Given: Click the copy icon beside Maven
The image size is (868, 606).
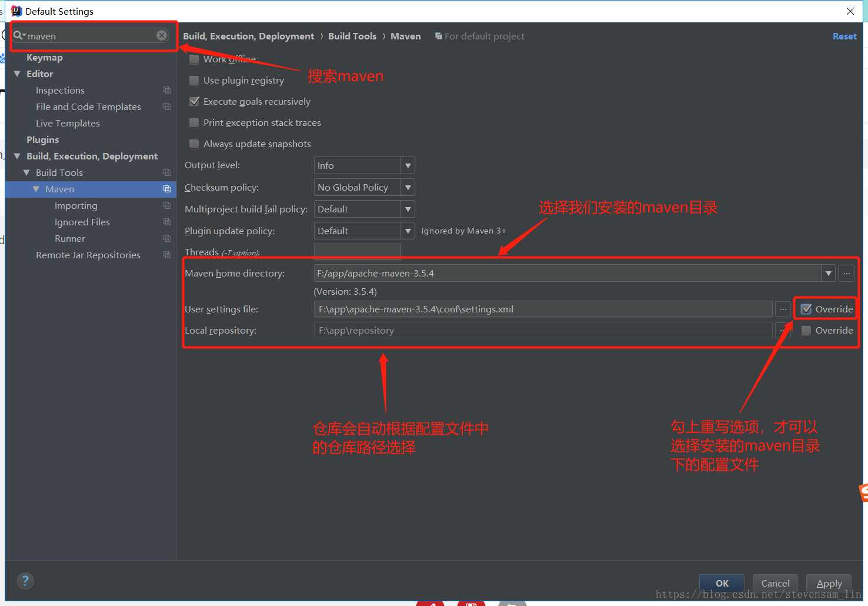Looking at the screenshot, I should point(167,189).
